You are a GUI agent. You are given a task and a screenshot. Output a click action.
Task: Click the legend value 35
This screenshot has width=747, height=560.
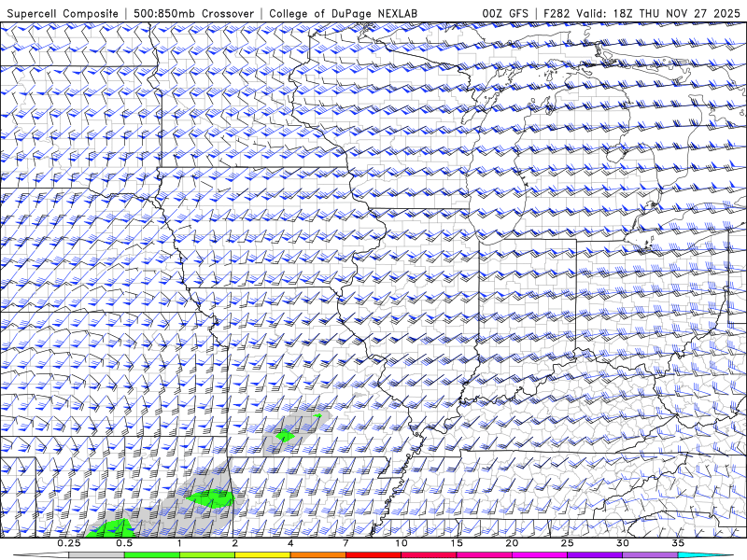point(678,543)
